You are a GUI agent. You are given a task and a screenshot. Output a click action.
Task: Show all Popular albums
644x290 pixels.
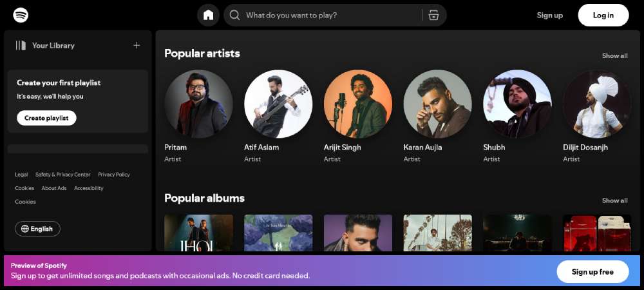[614, 200]
